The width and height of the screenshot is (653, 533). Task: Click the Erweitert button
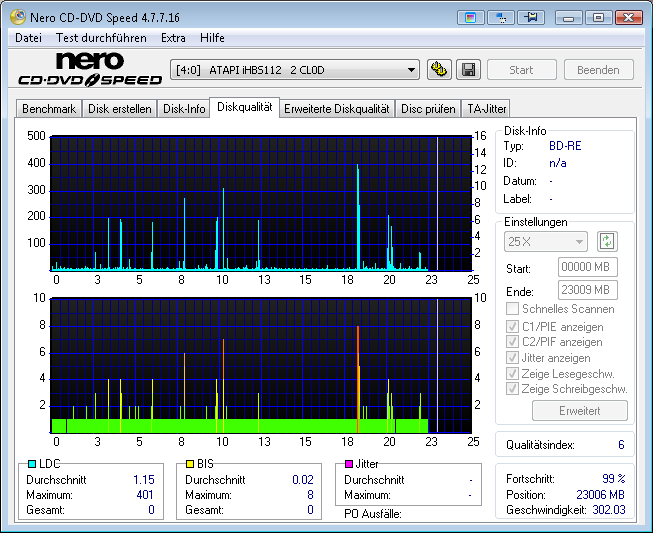pos(580,411)
